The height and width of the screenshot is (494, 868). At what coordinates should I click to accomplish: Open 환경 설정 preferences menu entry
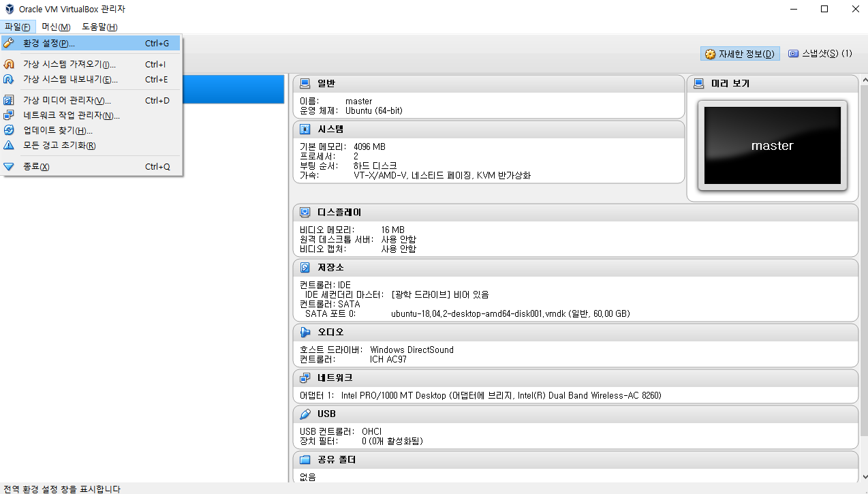click(91, 43)
